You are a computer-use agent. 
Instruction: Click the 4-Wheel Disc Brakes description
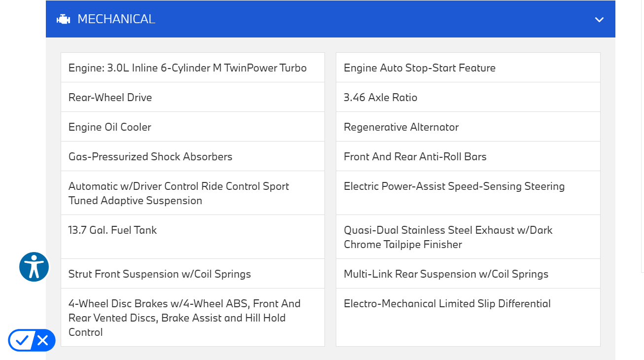pos(184,318)
